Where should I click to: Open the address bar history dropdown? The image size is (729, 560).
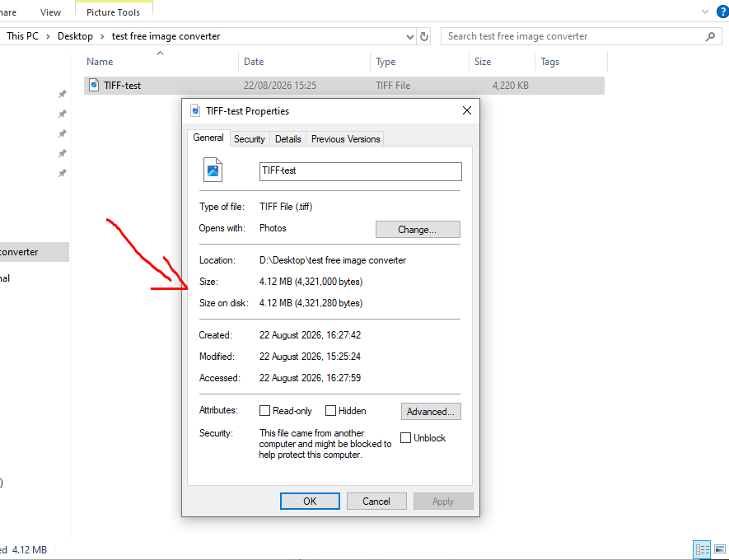[x=409, y=37]
